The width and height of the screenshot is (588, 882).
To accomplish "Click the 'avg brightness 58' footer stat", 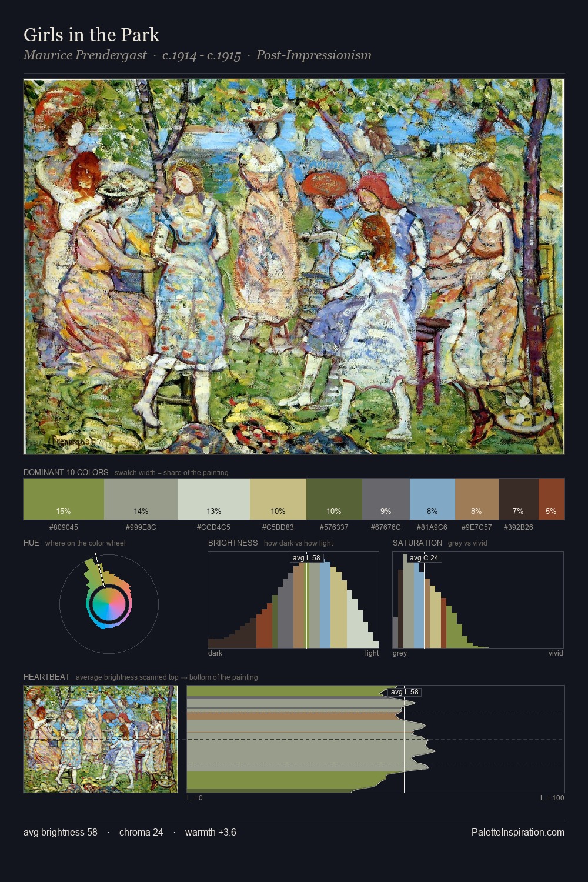I will point(61,832).
